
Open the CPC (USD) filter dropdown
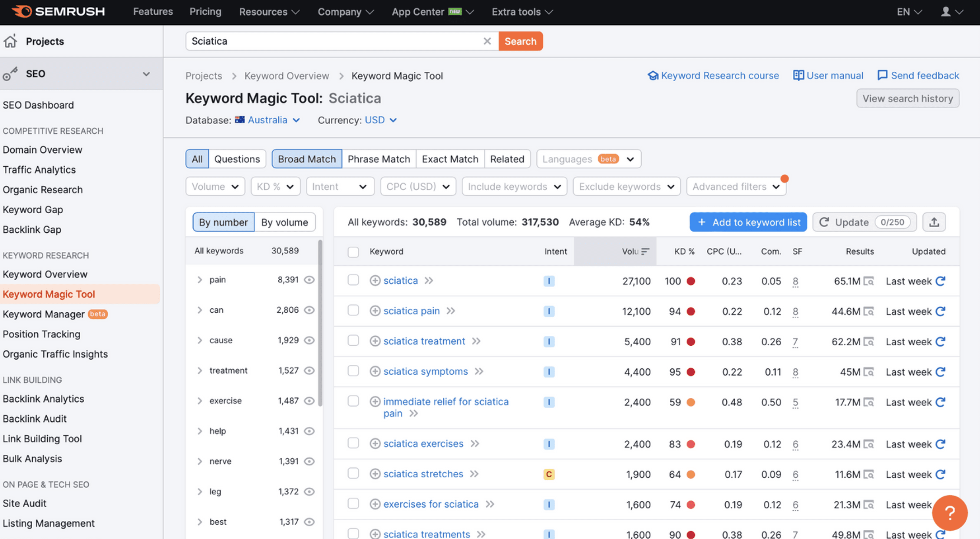pyautogui.click(x=418, y=186)
